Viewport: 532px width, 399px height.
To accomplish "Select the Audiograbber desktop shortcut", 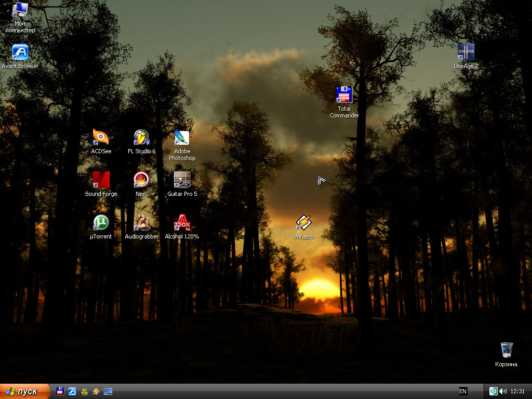I will click(x=141, y=223).
